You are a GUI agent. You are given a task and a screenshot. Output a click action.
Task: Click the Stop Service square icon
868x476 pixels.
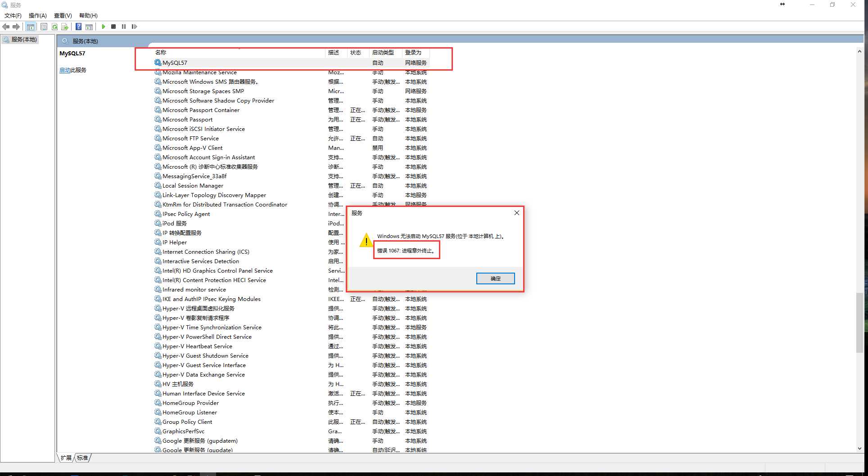point(113,27)
